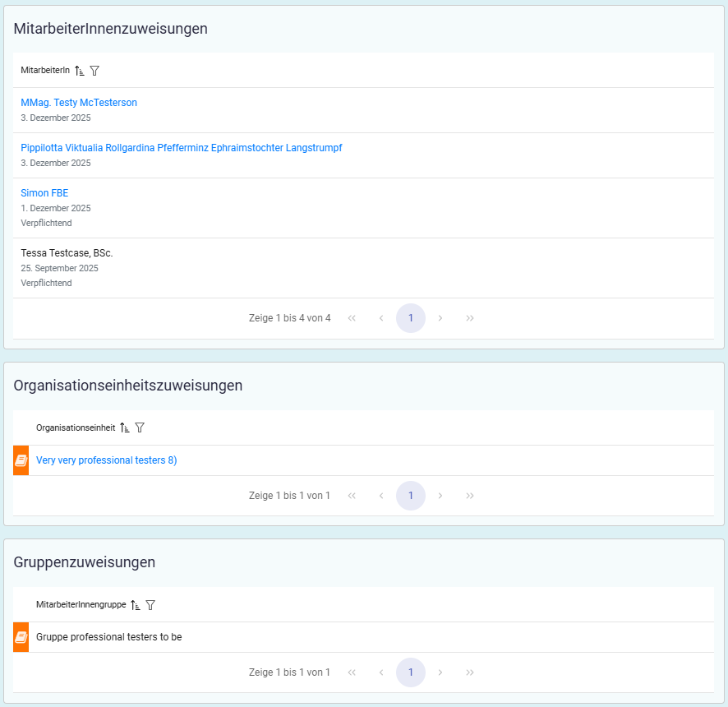Select Gruppe professional testers to be row
728x707 pixels.
tap(108, 637)
